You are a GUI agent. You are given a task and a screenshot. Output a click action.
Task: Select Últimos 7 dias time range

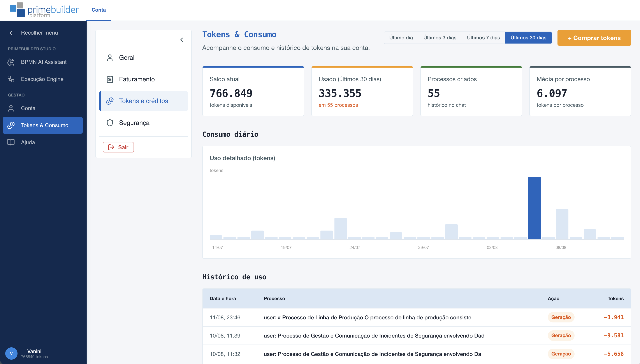pyautogui.click(x=483, y=38)
